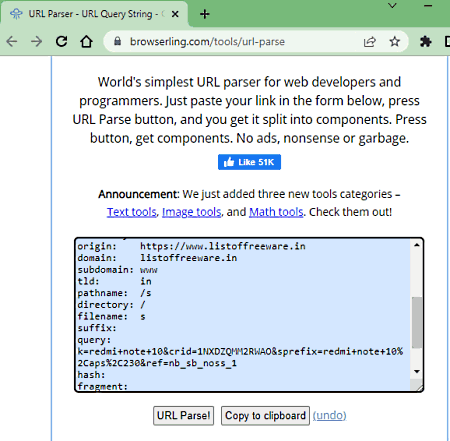Click the 'tld: in' line
The image size is (450, 441).
[114, 281]
